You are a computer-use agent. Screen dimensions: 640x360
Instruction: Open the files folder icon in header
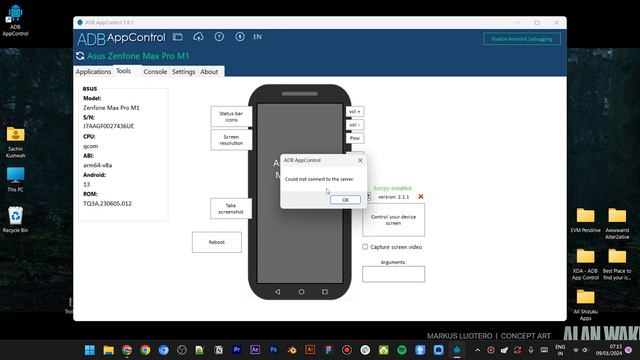coord(178,37)
